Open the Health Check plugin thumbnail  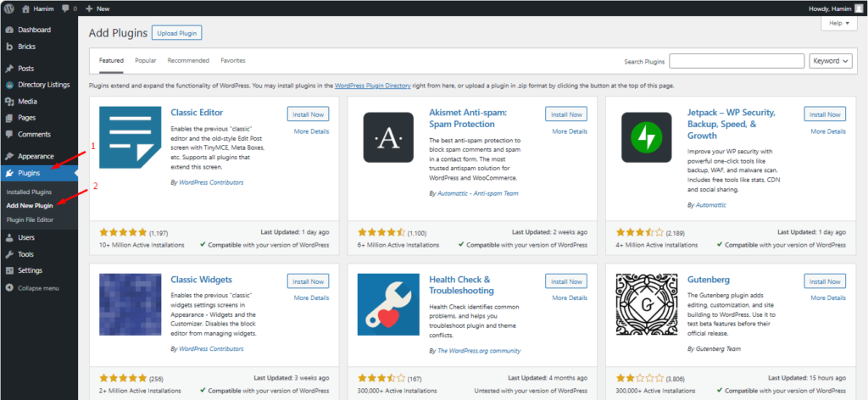coord(388,304)
